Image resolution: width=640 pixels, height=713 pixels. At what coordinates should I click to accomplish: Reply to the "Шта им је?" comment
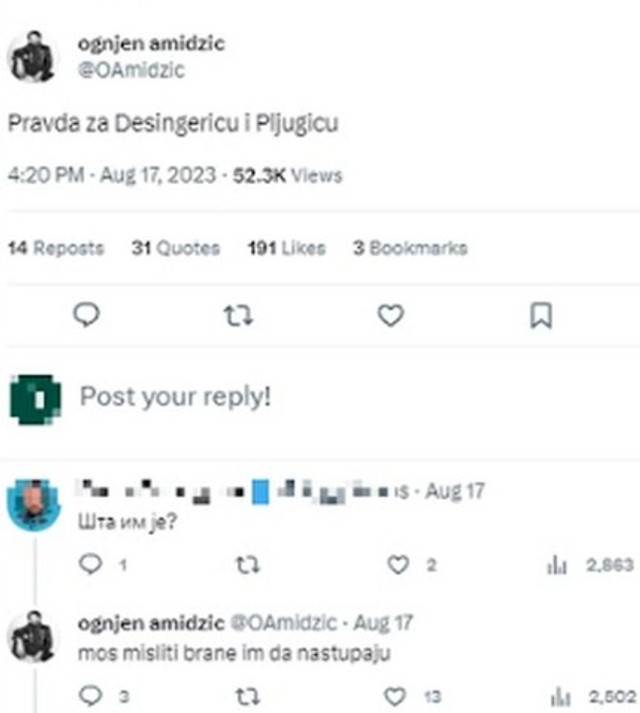(90, 565)
